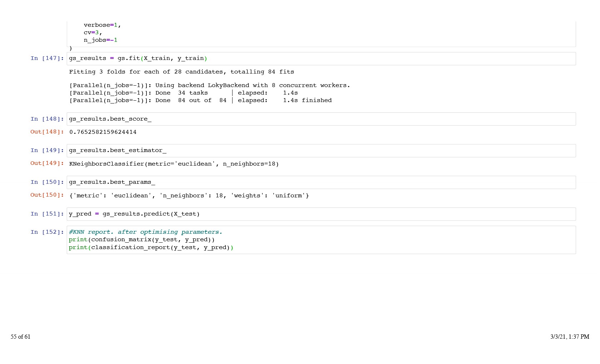Image resolution: width=600 pixels, height=364 pixels.
Task: Select the Out[148] output prompt
Action: [47, 132]
